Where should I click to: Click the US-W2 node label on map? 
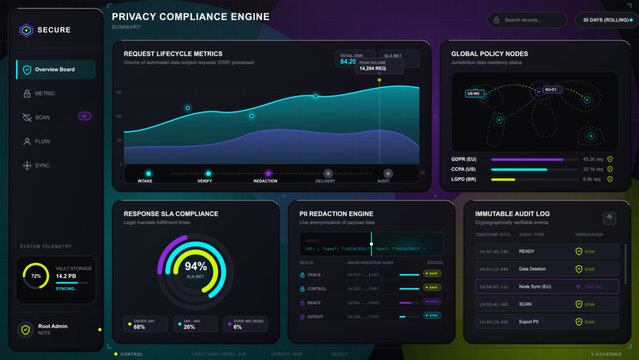click(475, 93)
